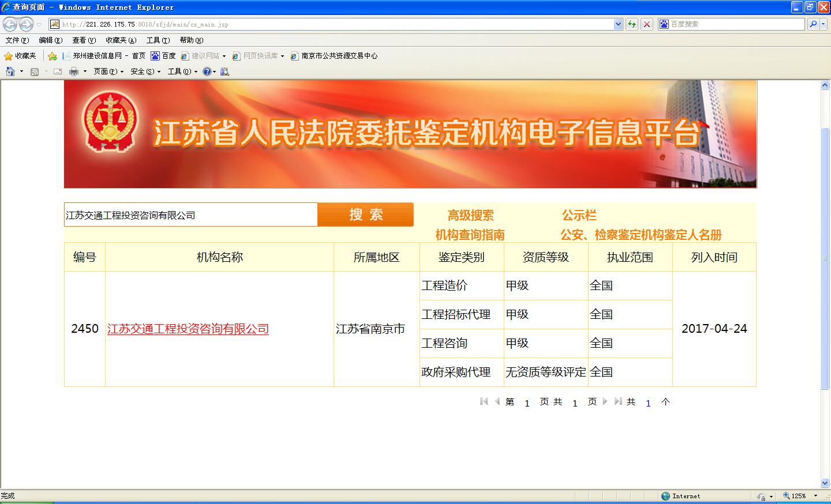Click the Refresh page icon
The height and width of the screenshot is (504, 831).
click(x=632, y=24)
